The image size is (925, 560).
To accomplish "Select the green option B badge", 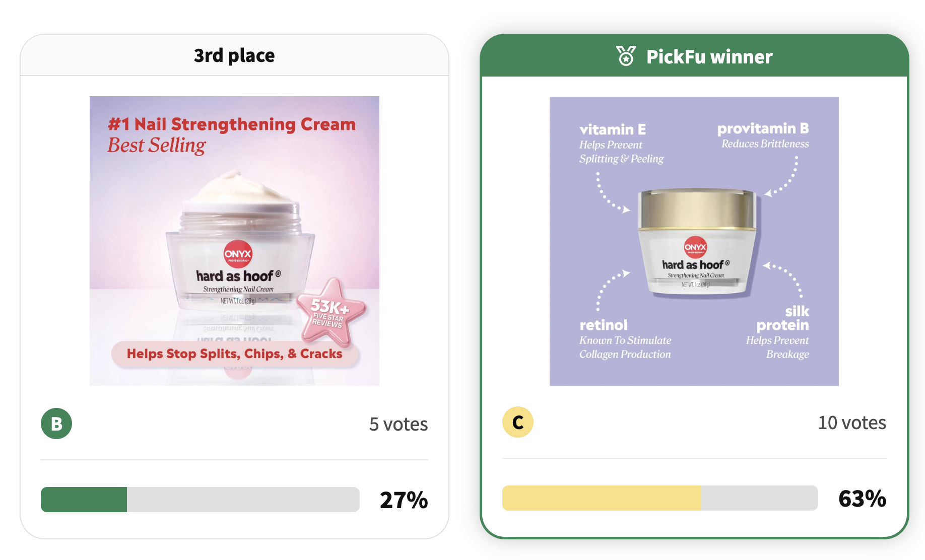I will click(x=56, y=424).
